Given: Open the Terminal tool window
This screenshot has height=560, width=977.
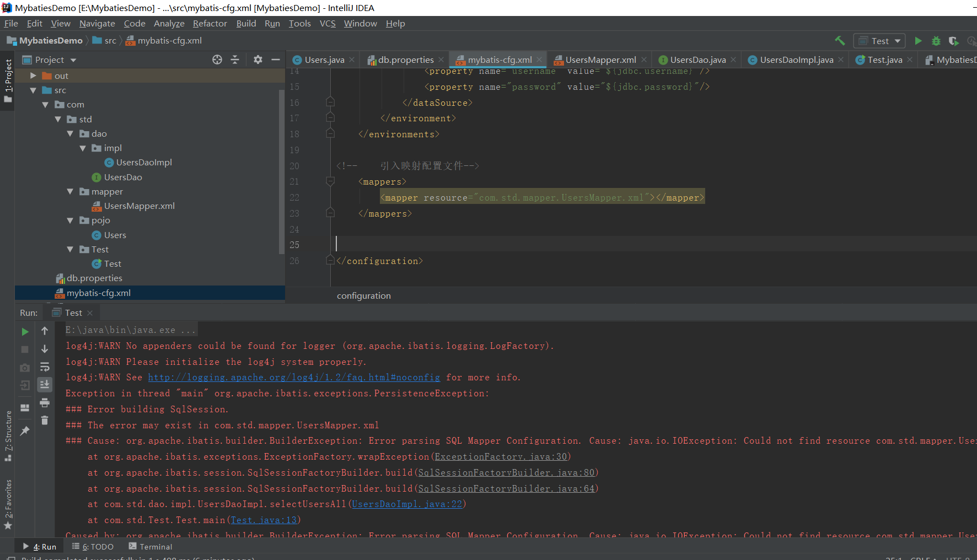Looking at the screenshot, I should coord(151,547).
